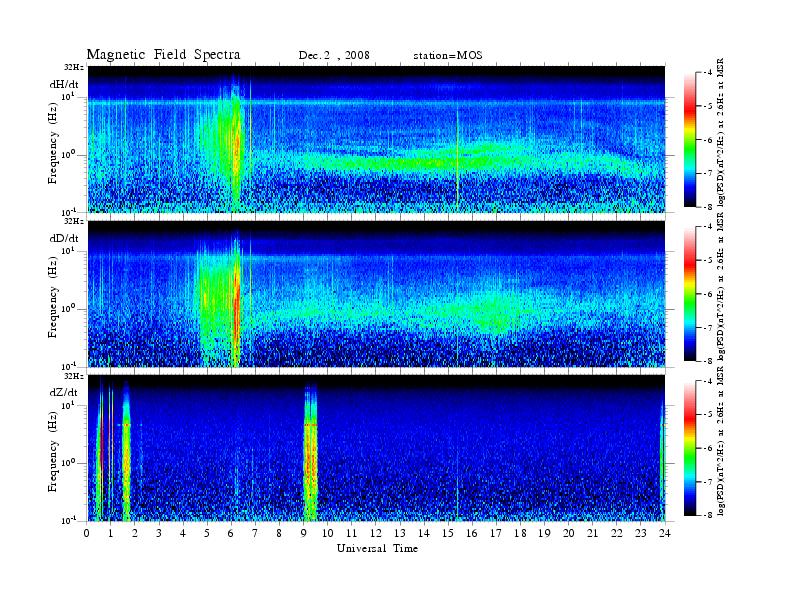Click the "-8" value on dH/dt color bar
Viewport: 792px width, 612px height.
709,207
